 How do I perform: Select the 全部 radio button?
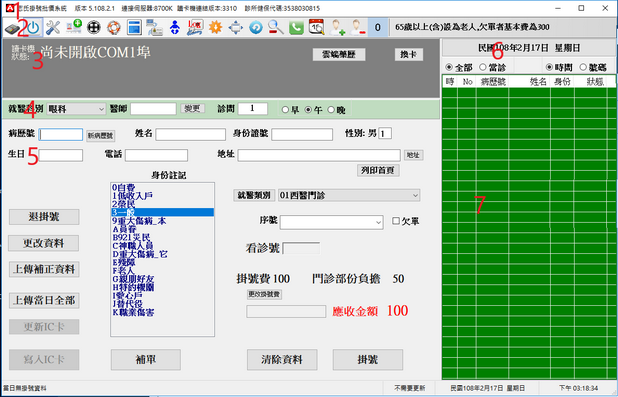pyautogui.click(x=449, y=67)
